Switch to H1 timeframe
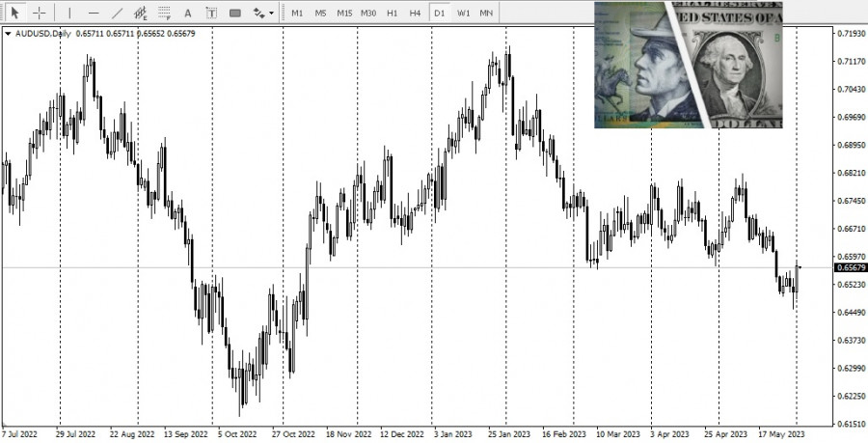 (392, 13)
